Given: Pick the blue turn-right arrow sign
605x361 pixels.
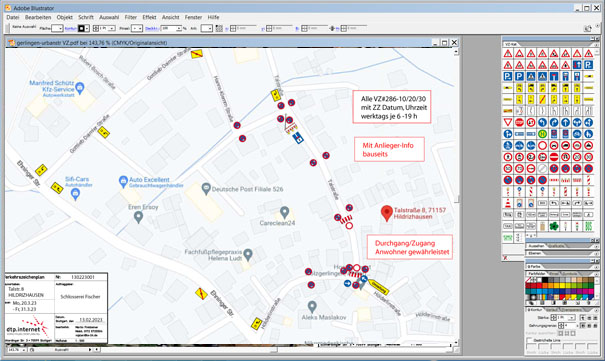Looking at the screenshot, I should click(554, 122).
